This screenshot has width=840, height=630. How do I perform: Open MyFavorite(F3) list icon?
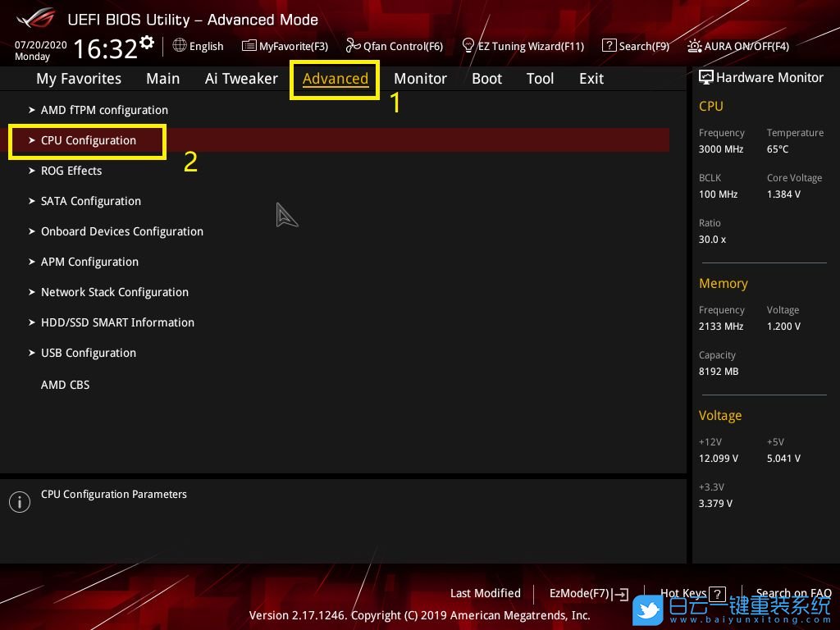tap(249, 46)
